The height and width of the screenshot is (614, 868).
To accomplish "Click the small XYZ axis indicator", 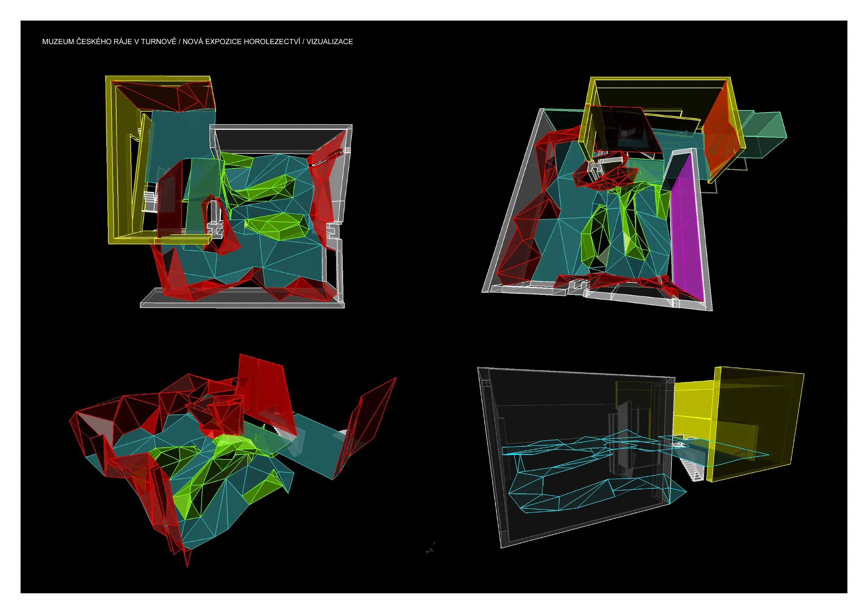I will click(x=431, y=548).
